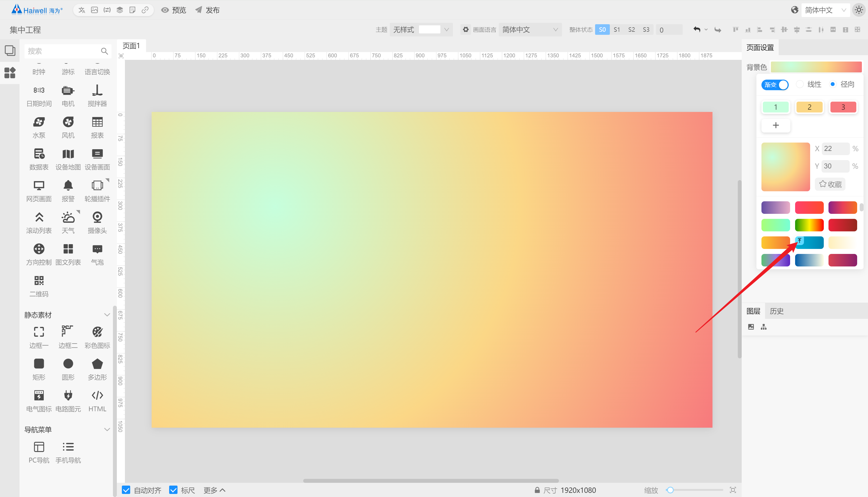Screen dimensions: 868x497
Task: Click the purple-pink gradient preset
Action: pyautogui.click(x=776, y=207)
